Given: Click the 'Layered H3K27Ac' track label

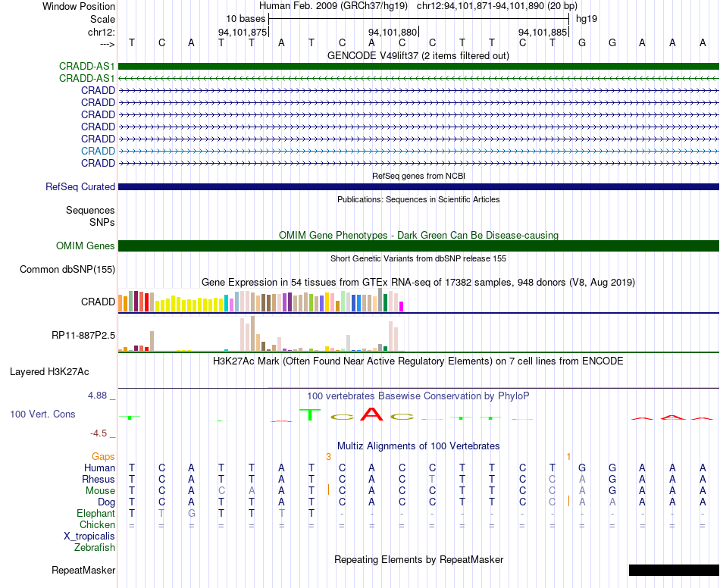Looking at the screenshot, I should [x=49, y=372].
